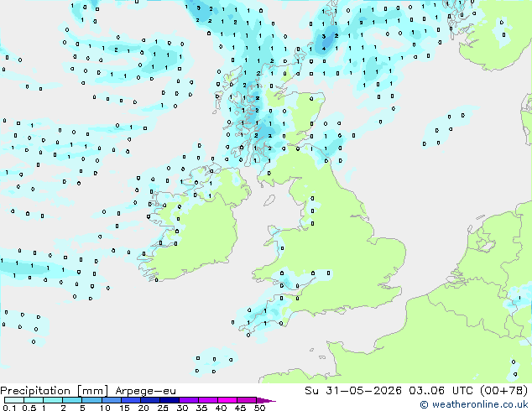This screenshot has width=532, height=411.
Task: Select the 15–20 mm legend color box
Action: pos(131,400)
